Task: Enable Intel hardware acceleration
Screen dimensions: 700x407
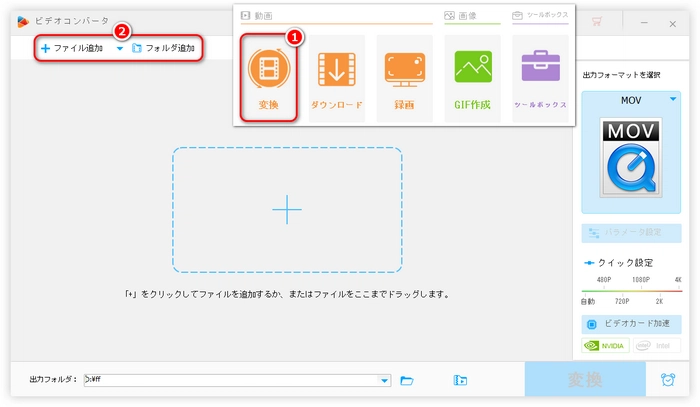Action: click(655, 346)
